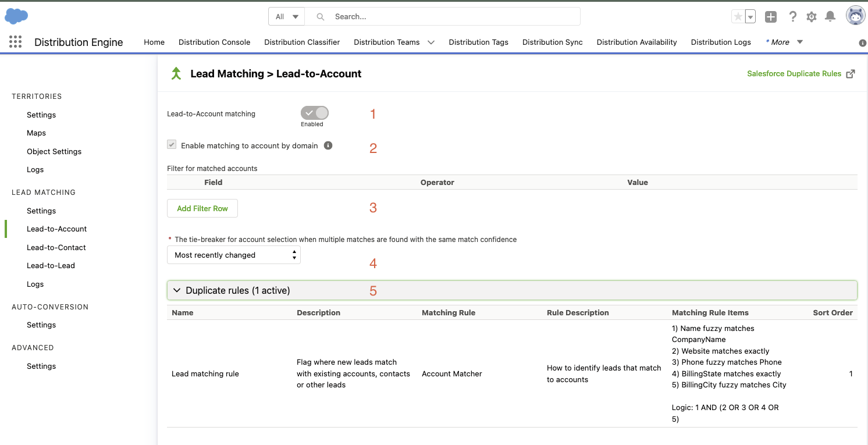Open the global actions plus icon
868x445 pixels.
tap(771, 17)
